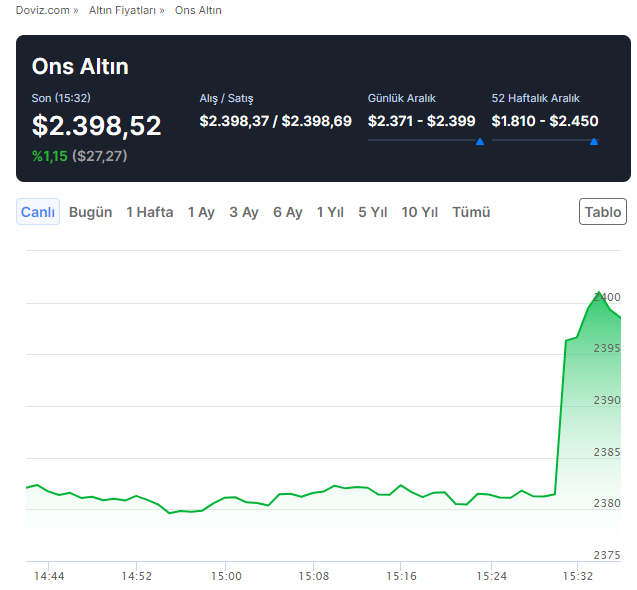Select the 6 Ay time range
This screenshot has width=637, height=590.
[x=287, y=212]
